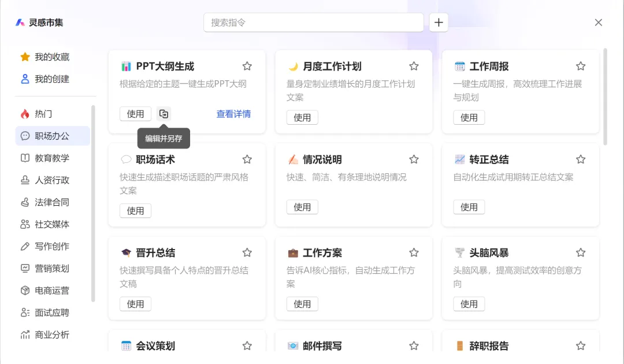Star the 工作周报 card
Image resolution: width=624 pixels, height=364 pixels.
click(x=581, y=66)
